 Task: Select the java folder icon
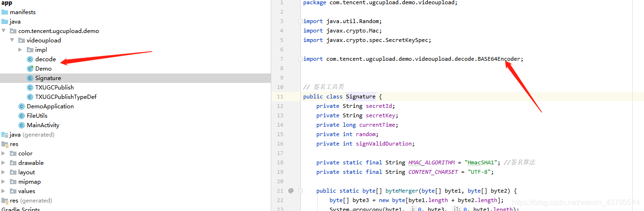[5, 22]
